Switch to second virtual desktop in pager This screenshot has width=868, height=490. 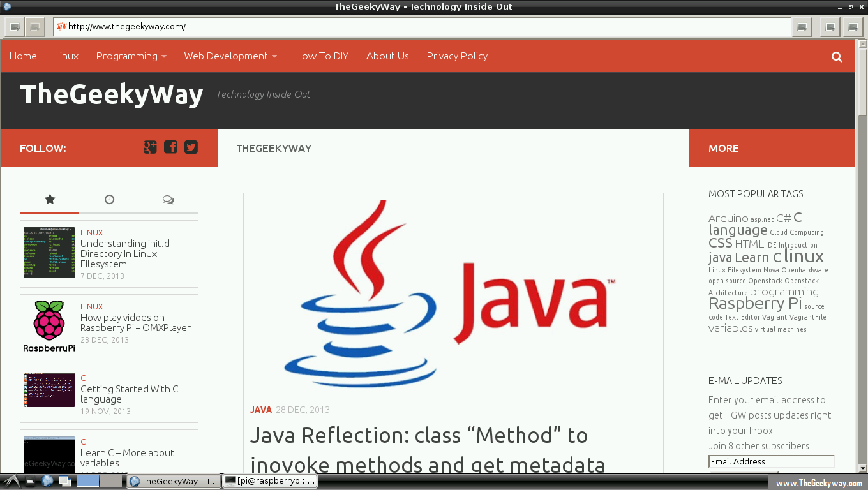tap(110, 482)
